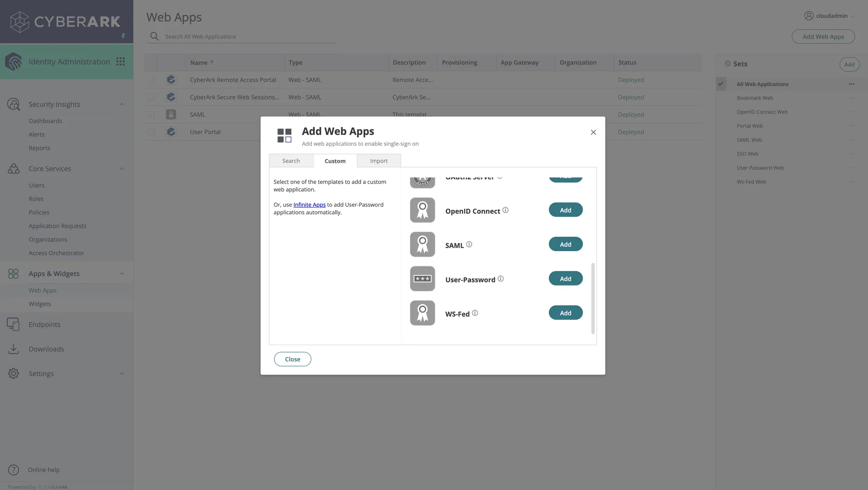
Task: Open Widgets in the sidebar
Action: [40, 304]
